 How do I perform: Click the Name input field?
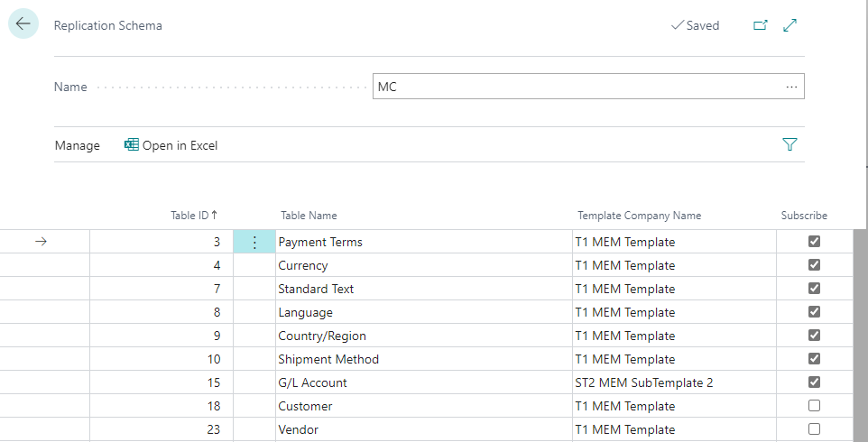[x=577, y=87]
